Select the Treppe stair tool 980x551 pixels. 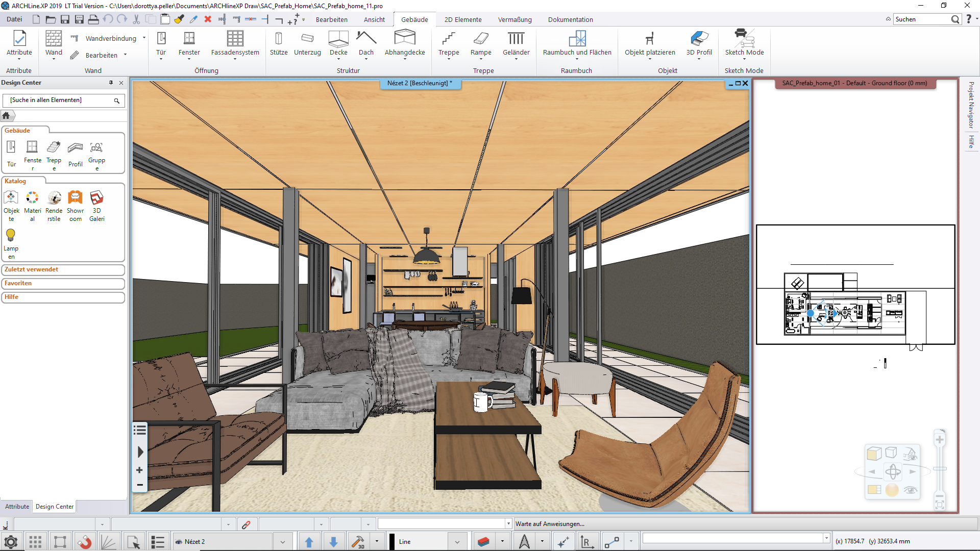448,39
